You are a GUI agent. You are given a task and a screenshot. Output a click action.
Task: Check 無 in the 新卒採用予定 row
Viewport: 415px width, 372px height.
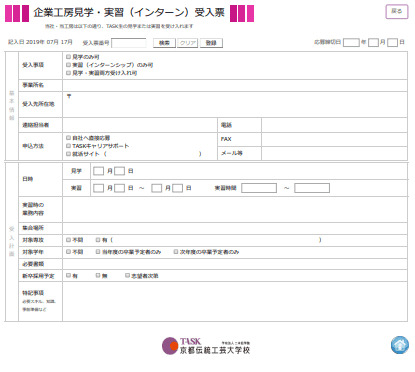[x=98, y=275]
